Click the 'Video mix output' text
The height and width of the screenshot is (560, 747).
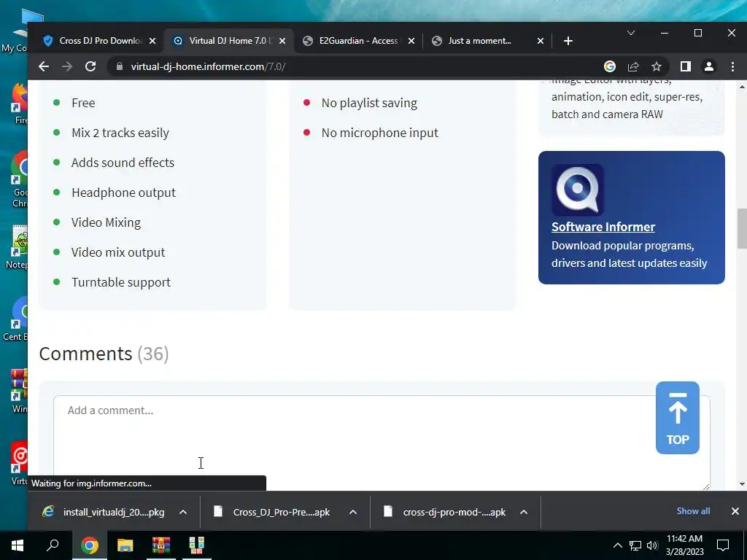(118, 252)
